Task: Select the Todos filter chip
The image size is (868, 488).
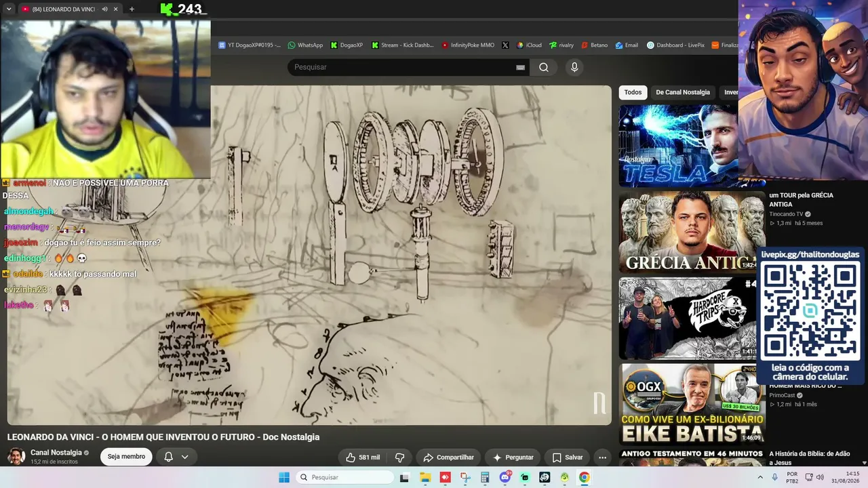Action: 633,92
